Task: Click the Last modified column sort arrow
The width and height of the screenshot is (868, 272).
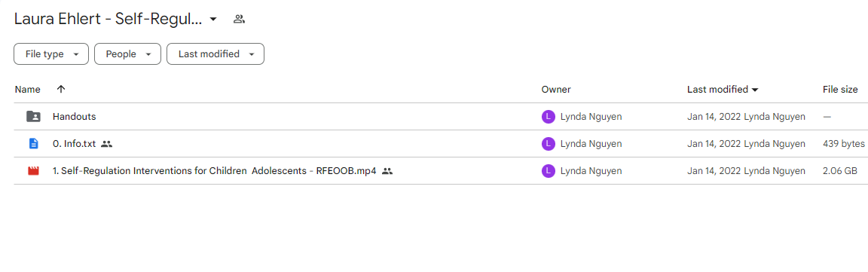Action: pyautogui.click(x=755, y=90)
